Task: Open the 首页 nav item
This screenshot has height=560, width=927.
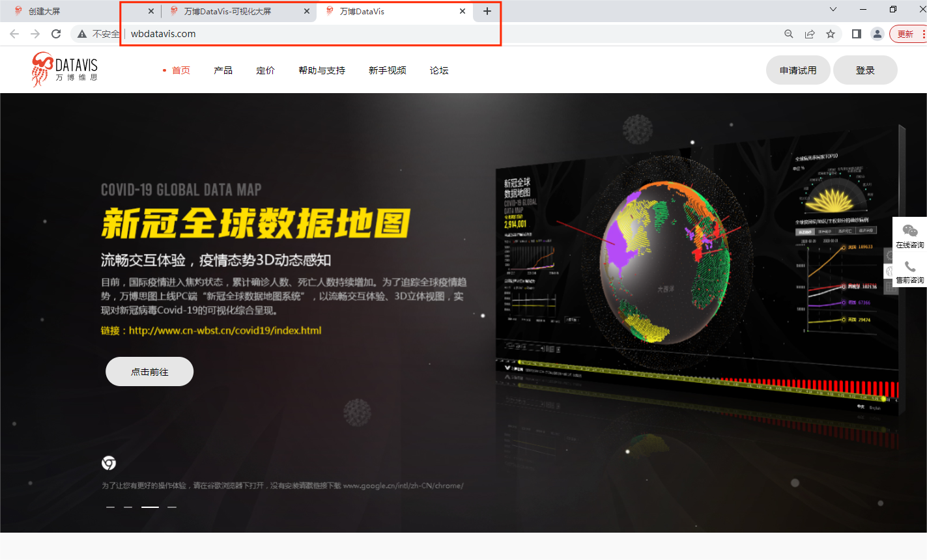Action: (180, 70)
